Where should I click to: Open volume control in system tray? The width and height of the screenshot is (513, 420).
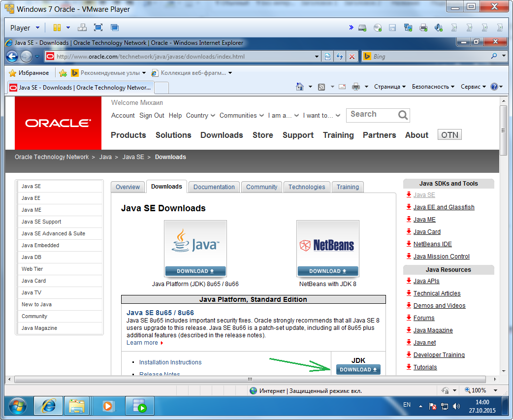(x=456, y=406)
